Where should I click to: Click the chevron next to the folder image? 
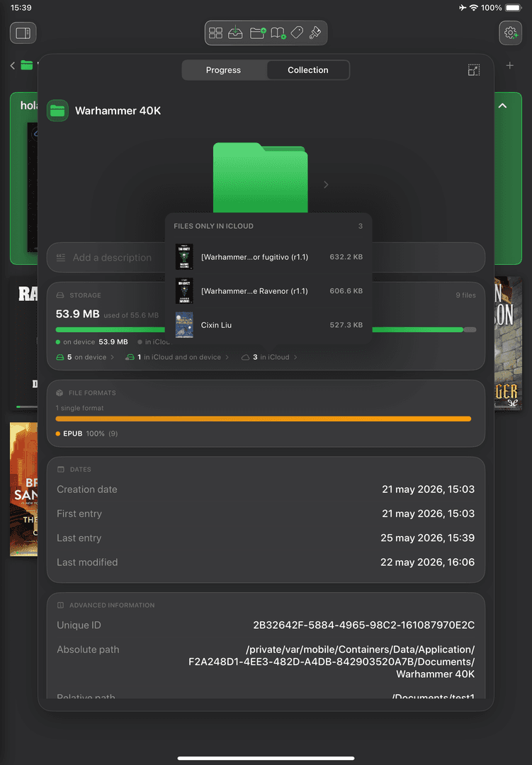click(326, 184)
